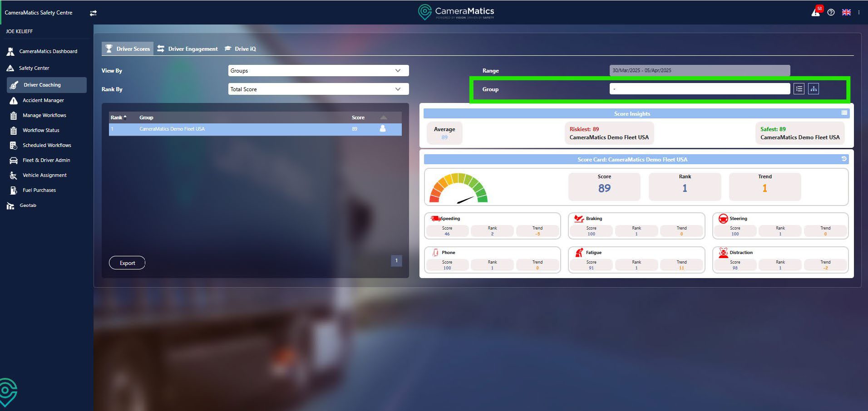This screenshot has width=868, height=411.
Task: Click the Export button
Action: (127, 263)
